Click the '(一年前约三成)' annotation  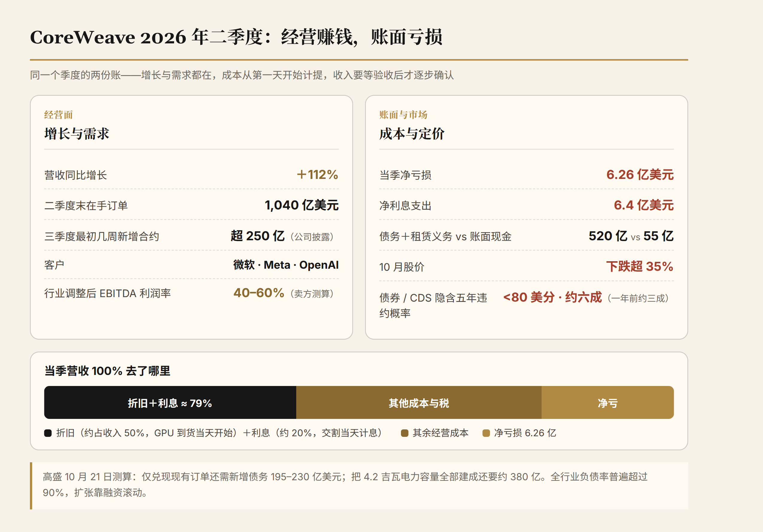638,298
